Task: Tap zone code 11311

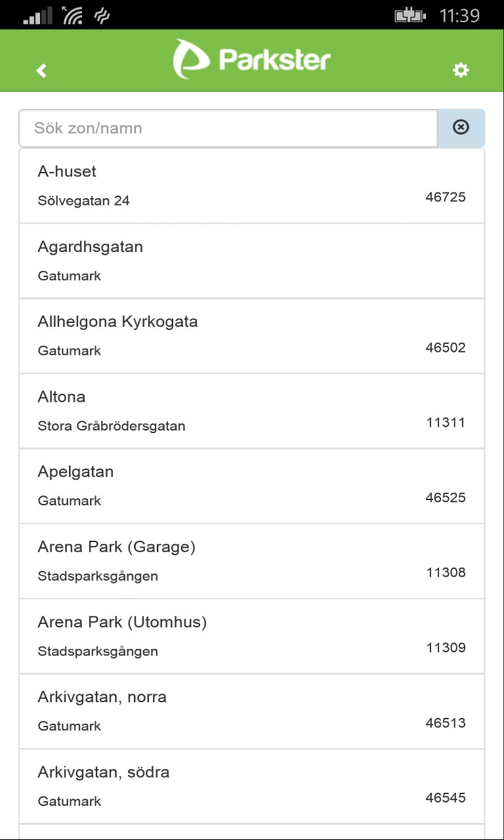Action: tap(446, 422)
